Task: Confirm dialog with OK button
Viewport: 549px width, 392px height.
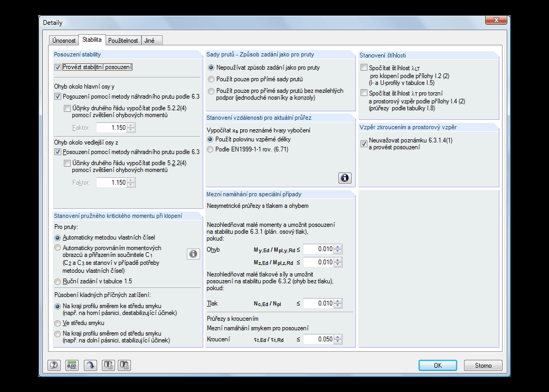Action: 438,366
